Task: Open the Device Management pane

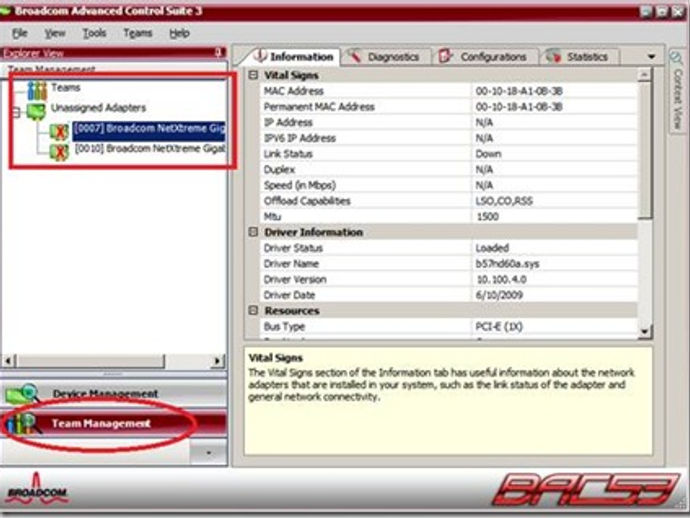Action: 114,393
